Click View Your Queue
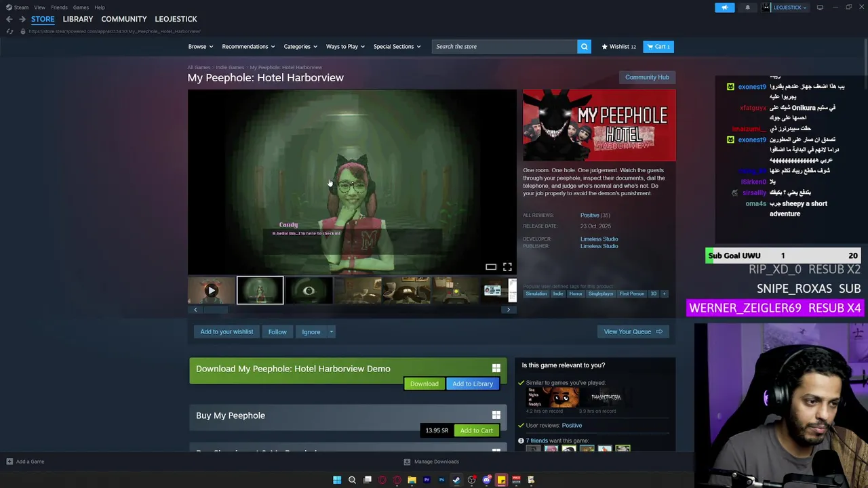 coord(633,332)
